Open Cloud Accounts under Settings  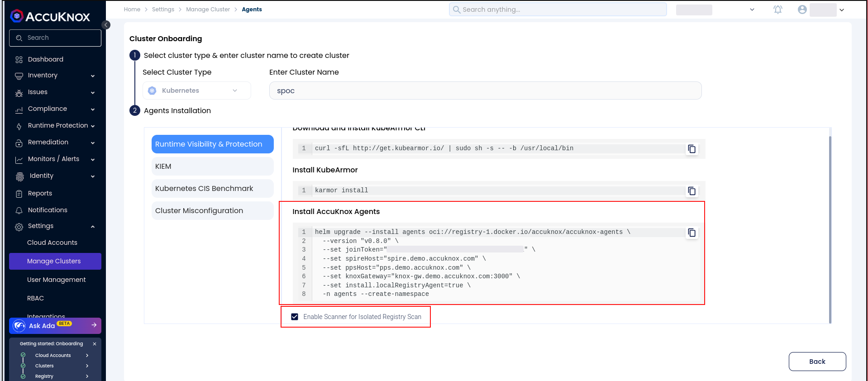[52, 243]
